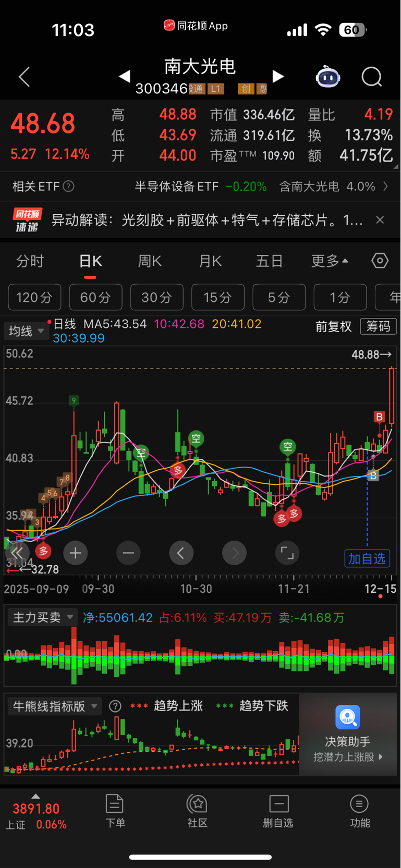Expand related ETF list chevron
The width and height of the screenshot is (401, 868).
(x=385, y=186)
